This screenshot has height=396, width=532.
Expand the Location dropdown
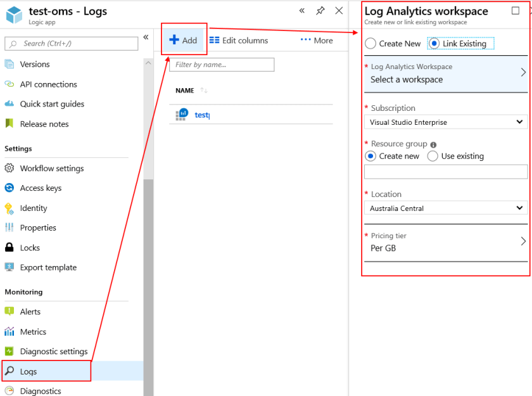[x=445, y=208]
